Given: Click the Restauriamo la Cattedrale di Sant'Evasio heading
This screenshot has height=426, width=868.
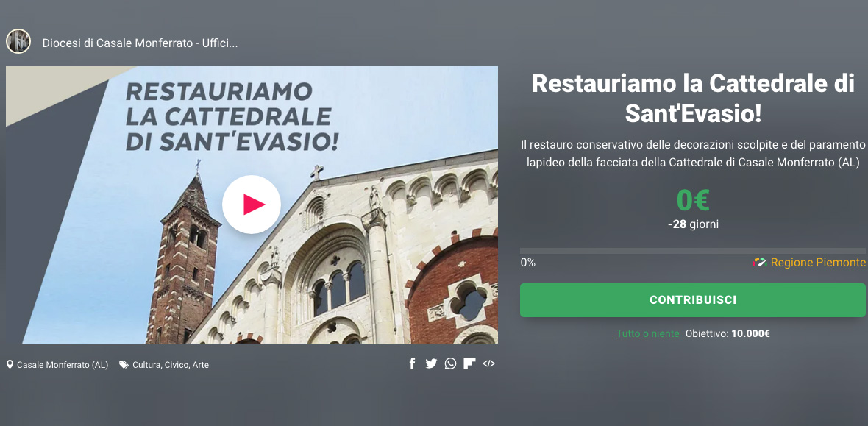Looking at the screenshot, I should (x=692, y=99).
